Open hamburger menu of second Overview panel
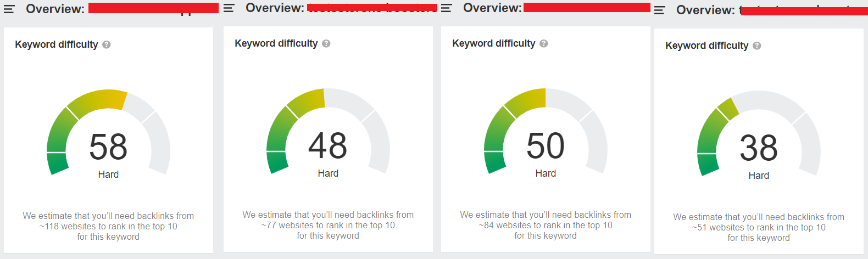868x259 pixels. [x=229, y=8]
